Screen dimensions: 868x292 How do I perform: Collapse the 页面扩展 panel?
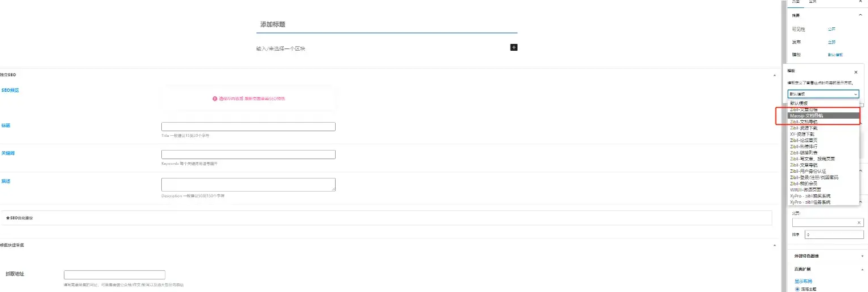point(862,269)
